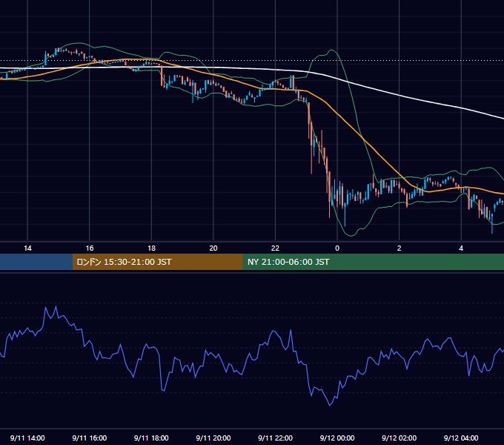The image size is (504, 445).
Task: Click the 9/11 20:00 label on oscillator axis
Action: point(213,438)
